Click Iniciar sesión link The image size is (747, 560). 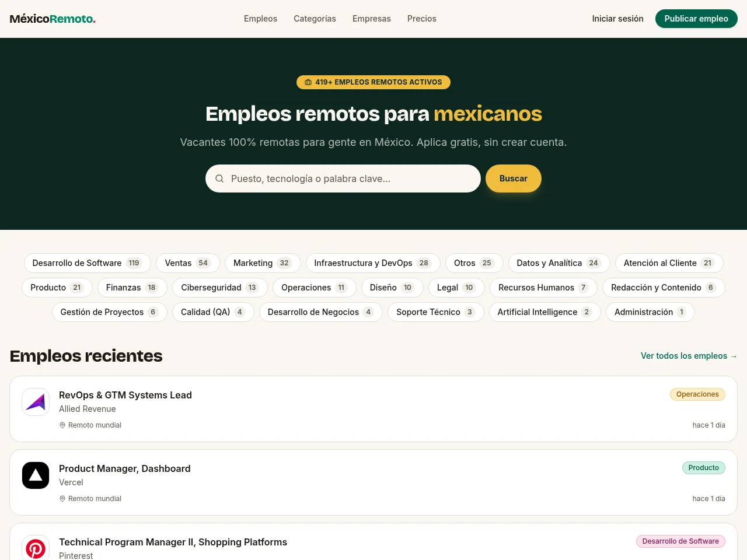point(617,19)
